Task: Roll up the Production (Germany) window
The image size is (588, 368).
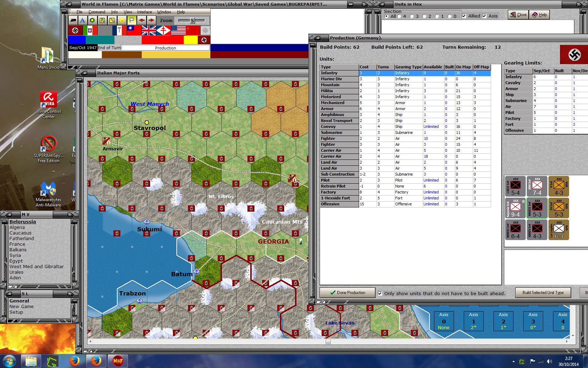Action: pos(317,38)
